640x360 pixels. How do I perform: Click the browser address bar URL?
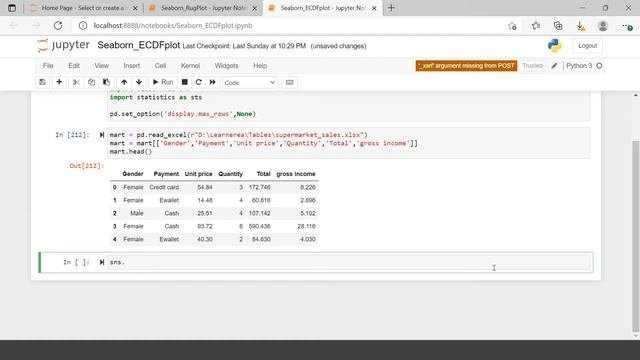tap(173, 26)
